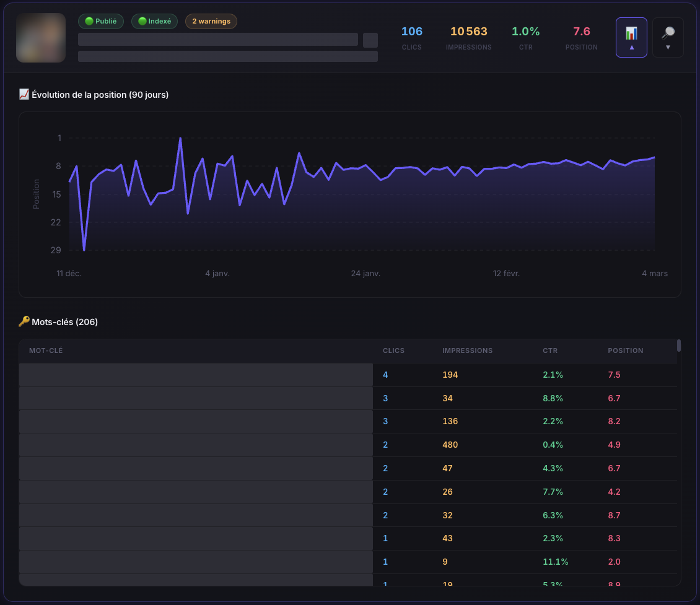Select the keyword row with 194 impressions
This screenshot has height=605, width=700.
click(x=196, y=375)
